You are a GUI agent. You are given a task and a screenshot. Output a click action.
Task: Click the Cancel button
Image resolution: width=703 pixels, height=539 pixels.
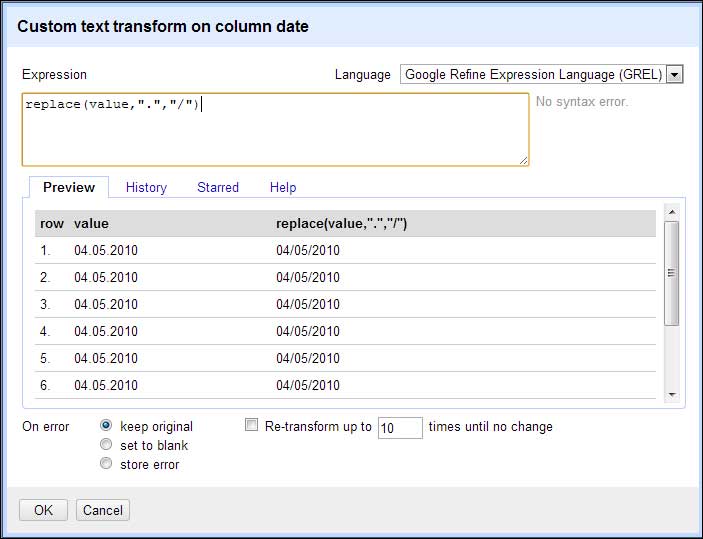pos(103,510)
